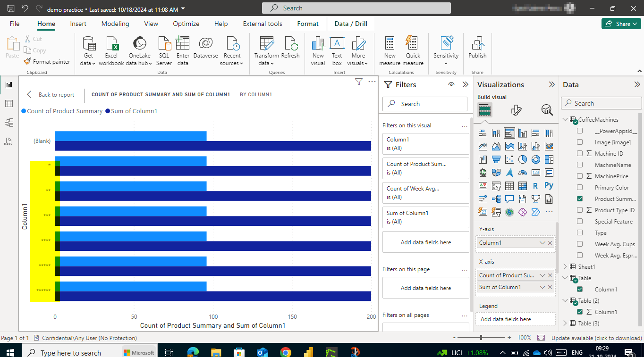Select the gauge visual
644x357 pixels.
click(523, 172)
